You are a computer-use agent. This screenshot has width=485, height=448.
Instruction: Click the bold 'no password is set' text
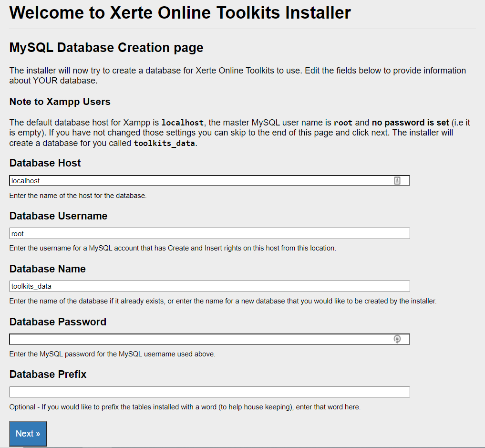pyautogui.click(x=410, y=123)
